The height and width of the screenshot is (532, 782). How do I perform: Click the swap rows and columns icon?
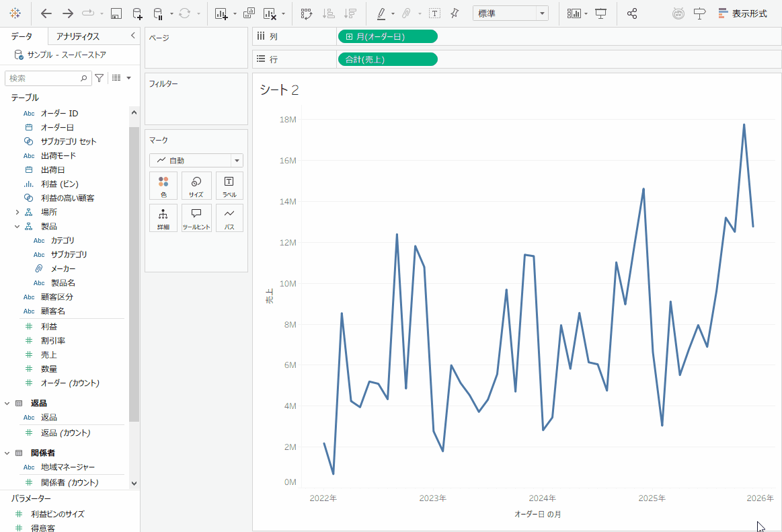307,13
